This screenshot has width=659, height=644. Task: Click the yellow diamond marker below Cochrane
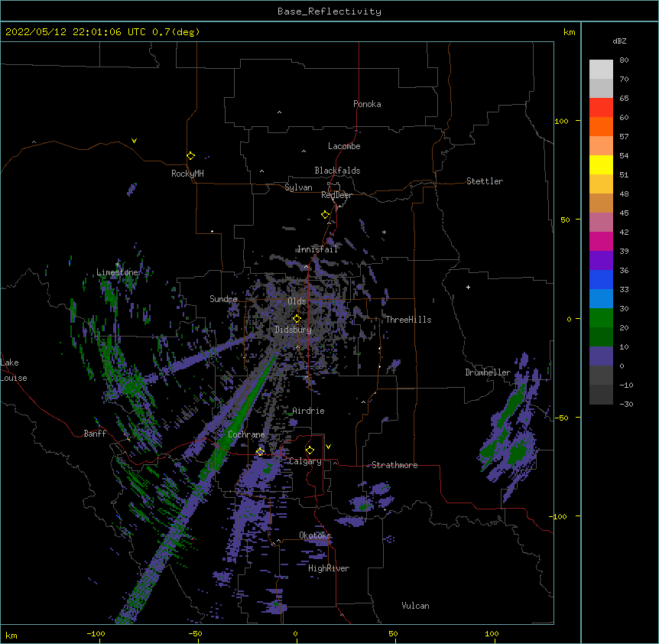260,451
